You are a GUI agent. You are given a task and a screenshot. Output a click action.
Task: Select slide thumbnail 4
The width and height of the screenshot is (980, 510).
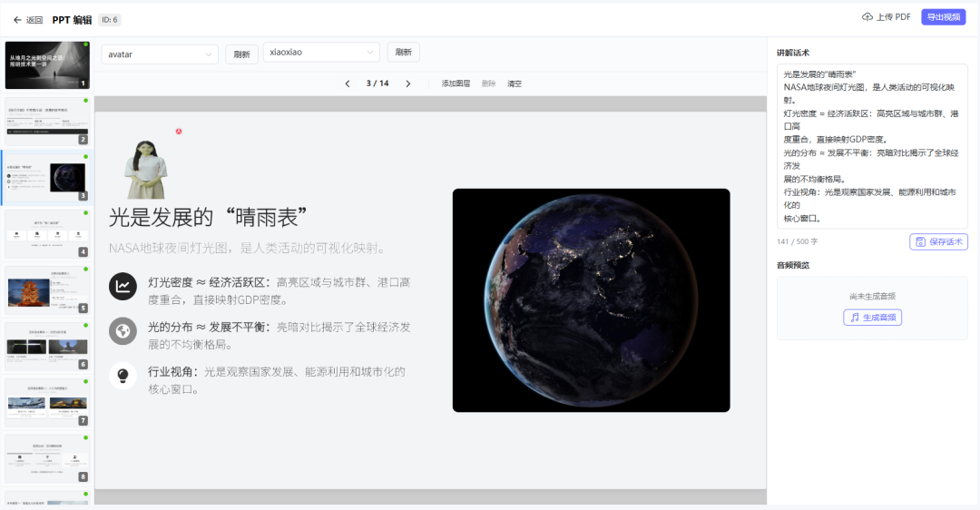tap(47, 234)
